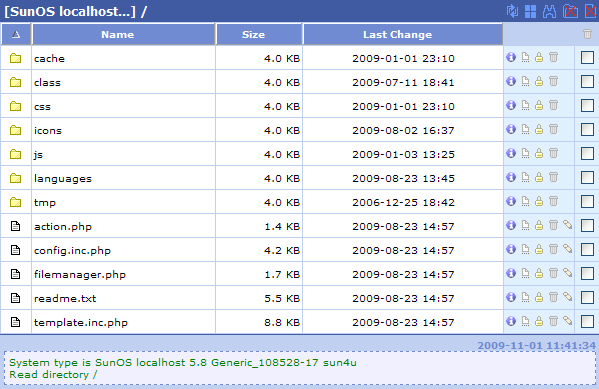Viewport: 599px width, 389px height.
Task: Tick the checkbox for filemanager.php
Action: pyautogui.click(x=587, y=274)
